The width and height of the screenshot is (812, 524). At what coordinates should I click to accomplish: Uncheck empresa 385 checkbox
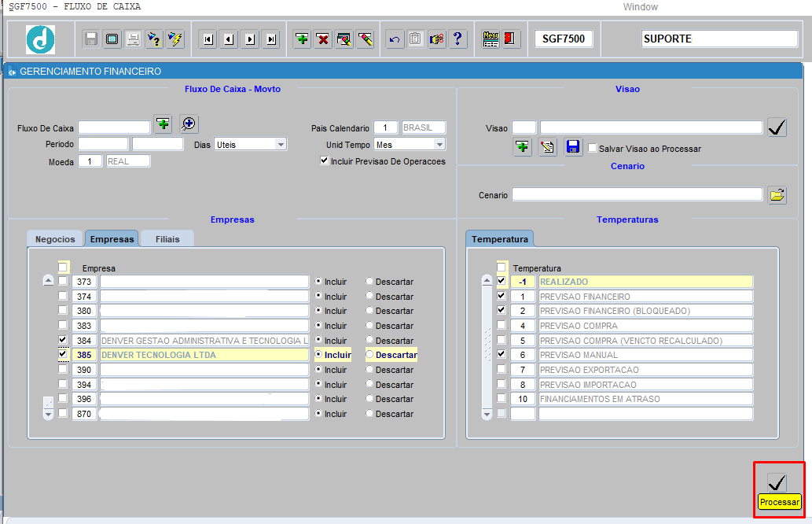click(63, 355)
